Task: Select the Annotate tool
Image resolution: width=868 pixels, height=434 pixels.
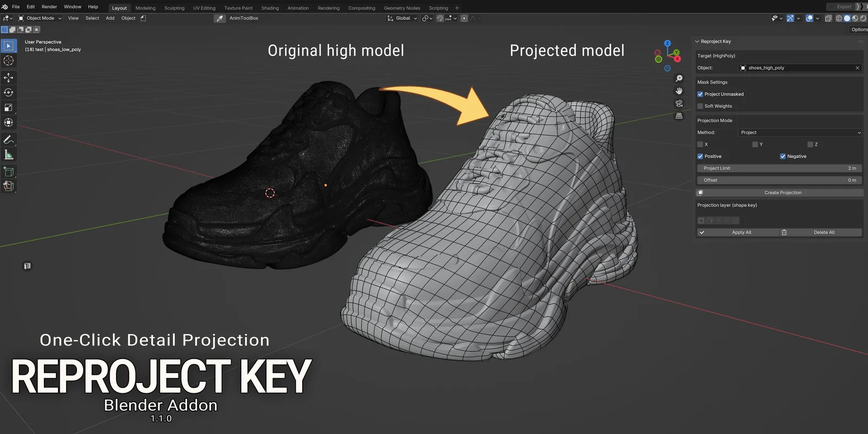Action: pyautogui.click(x=9, y=140)
